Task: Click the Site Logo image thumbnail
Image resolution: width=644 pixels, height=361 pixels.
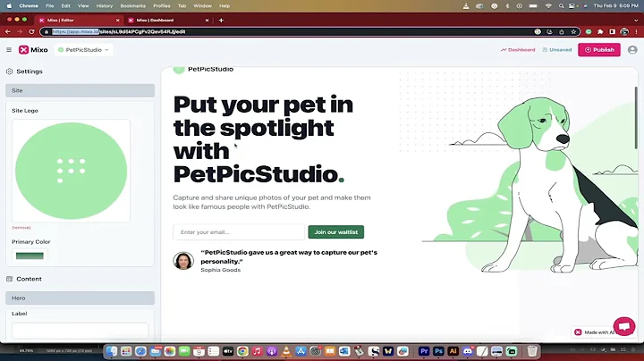Action: (71, 171)
